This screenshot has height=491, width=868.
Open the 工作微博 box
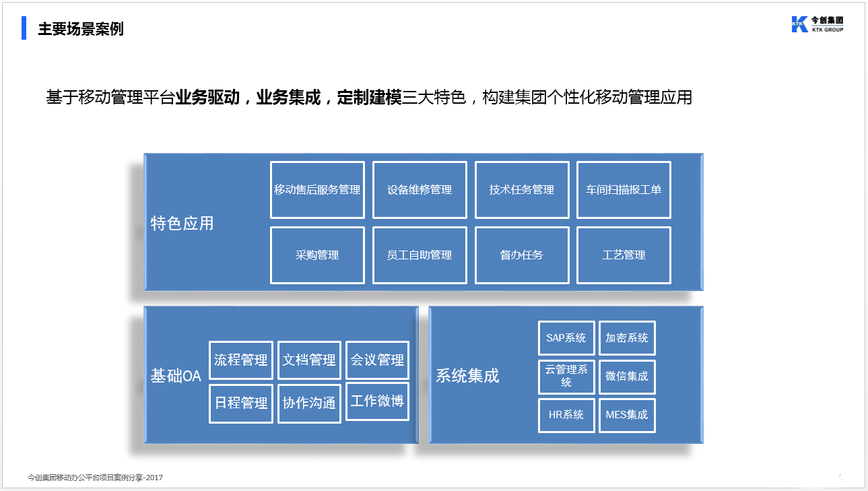click(377, 401)
